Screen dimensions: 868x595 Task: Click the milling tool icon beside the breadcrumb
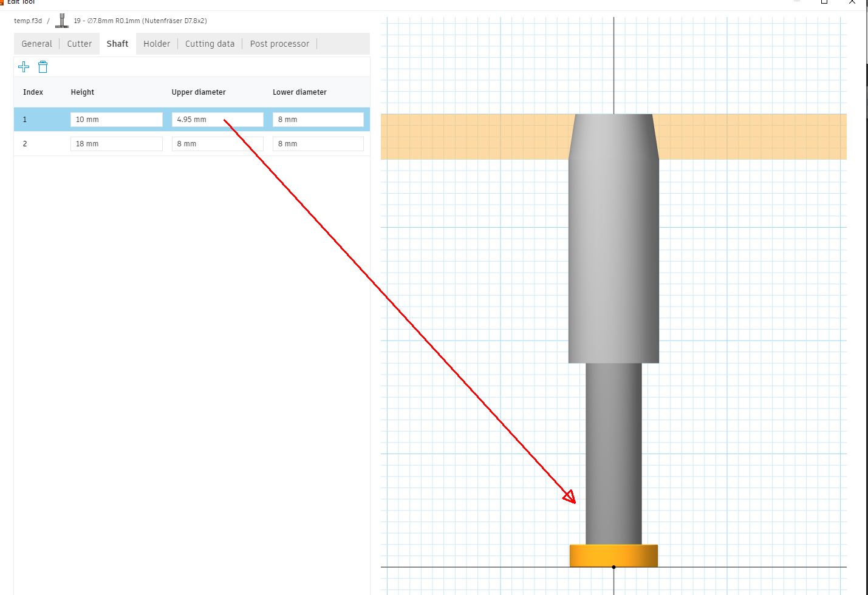(x=61, y=20)
